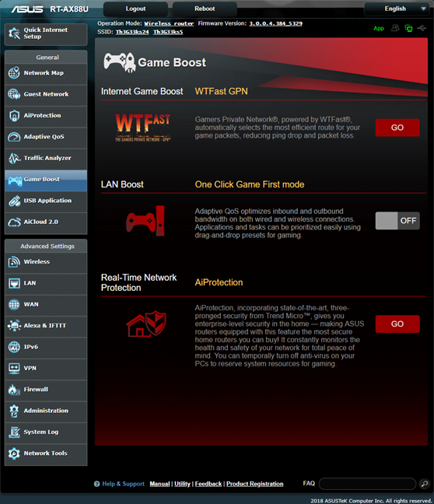
Task: Click the Alexa & IFTTT icon
Action: [14, 326]
